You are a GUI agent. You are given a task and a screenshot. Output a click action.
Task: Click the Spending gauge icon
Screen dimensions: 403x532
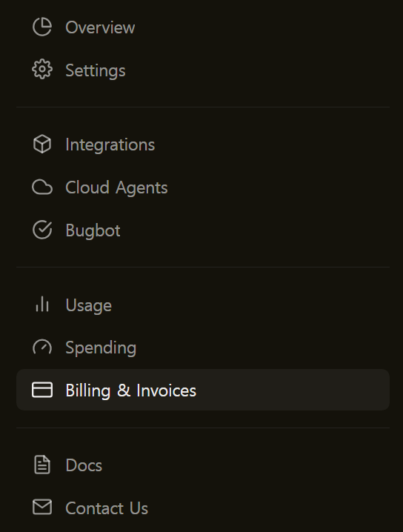point(42,347)
